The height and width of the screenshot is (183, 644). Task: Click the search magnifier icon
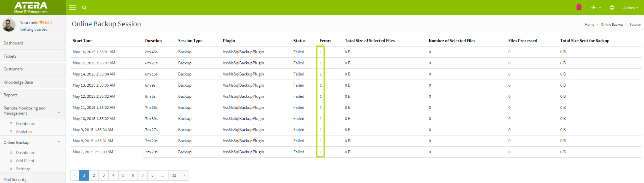[84, 8]
